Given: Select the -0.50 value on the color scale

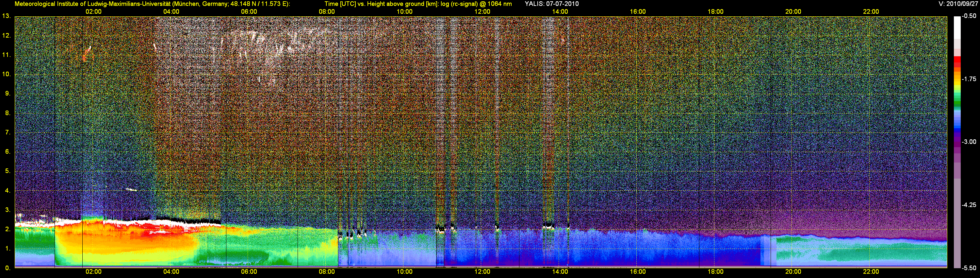Looking at the screenshot, I should click(969, 16).
